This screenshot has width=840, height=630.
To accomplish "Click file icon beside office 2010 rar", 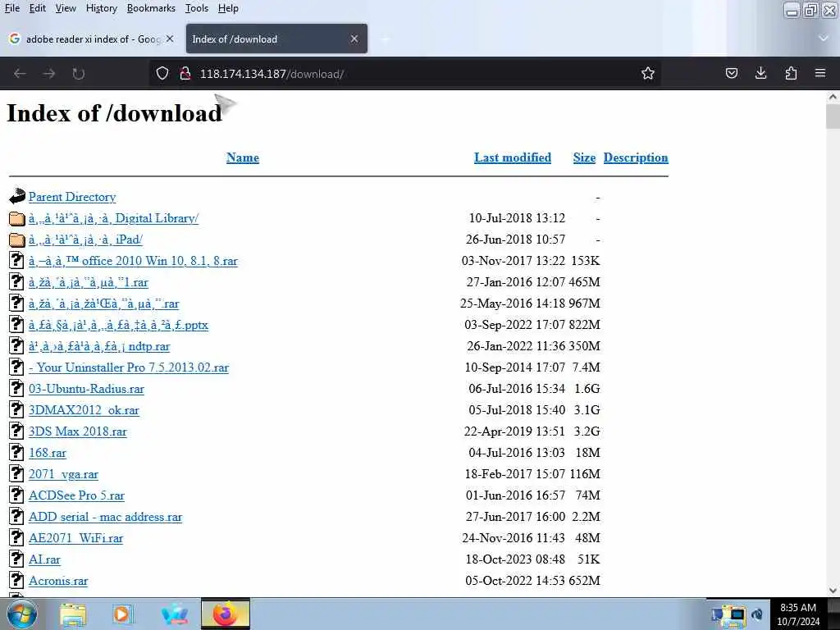I will [16, 260].
